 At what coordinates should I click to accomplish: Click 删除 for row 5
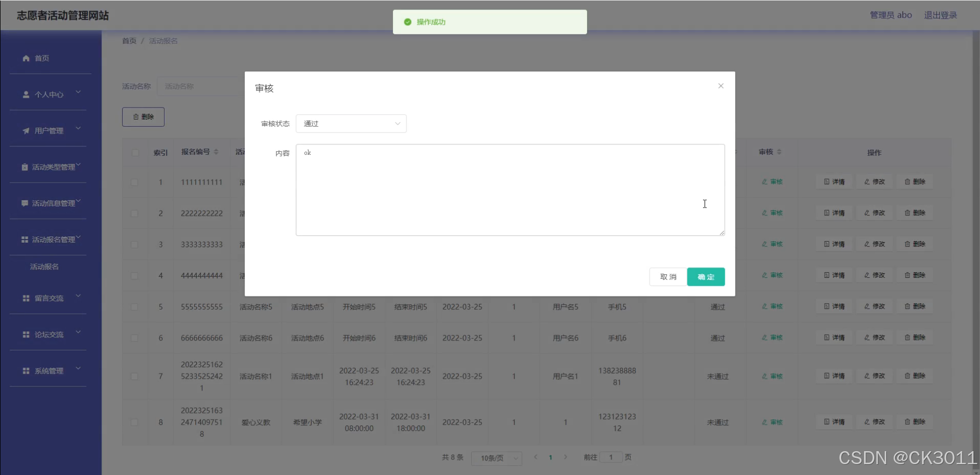[915, 307]
